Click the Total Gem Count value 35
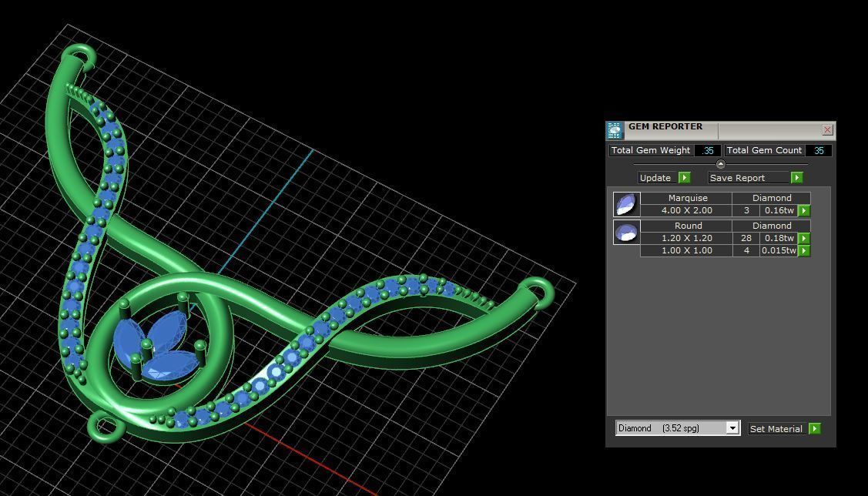 coord(819,151)
